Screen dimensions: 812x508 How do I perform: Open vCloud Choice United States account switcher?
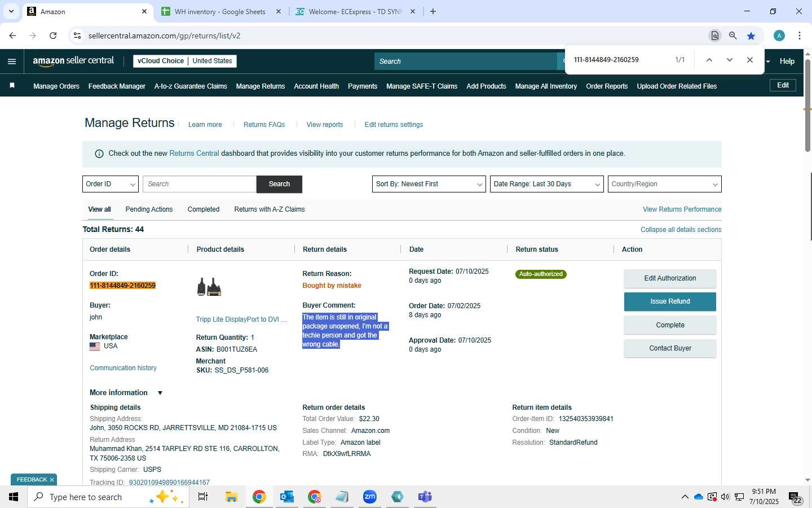185,61
